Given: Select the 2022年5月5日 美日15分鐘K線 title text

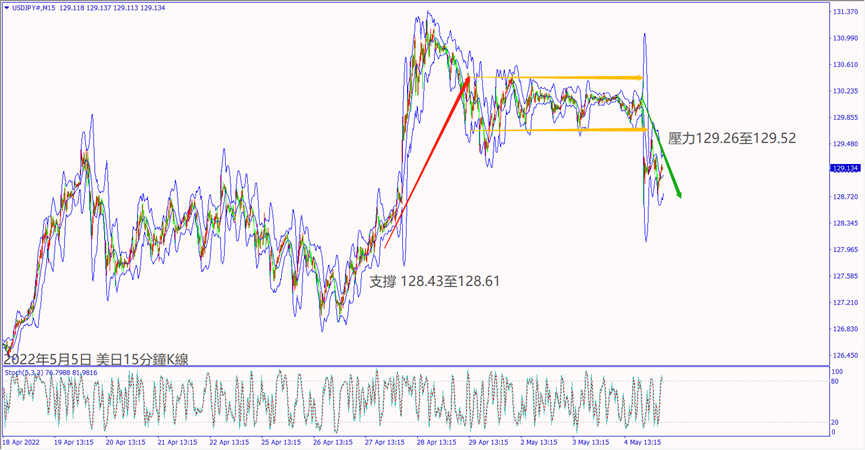Looking at the screenshot, I should tap(96, 358).
